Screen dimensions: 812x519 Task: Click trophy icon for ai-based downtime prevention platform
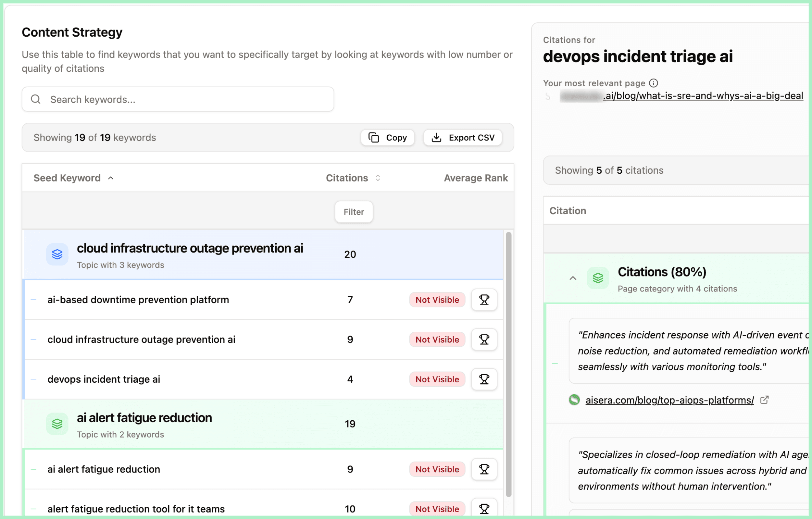tap(484, 300)
